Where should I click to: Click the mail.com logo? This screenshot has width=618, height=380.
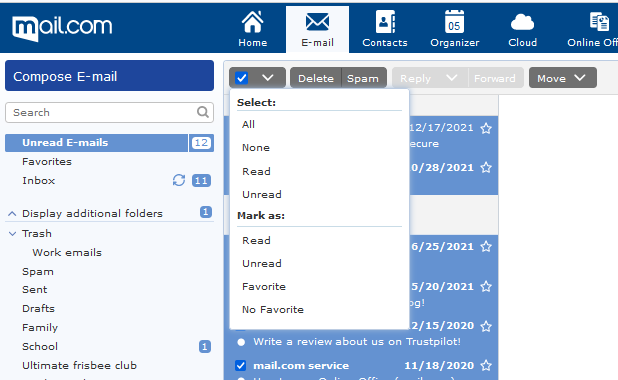[62, 28]
